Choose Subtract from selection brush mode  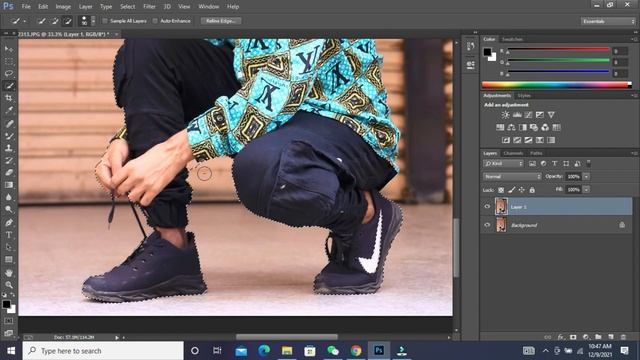pyautogui.click(x=67, y=21)
